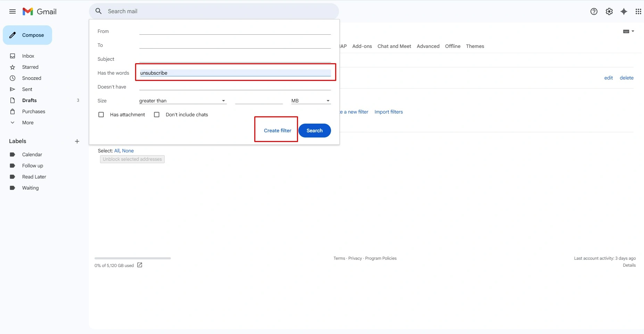This screenshot has height=334, width=644.
Task: Open the Google apps grid
Action: 638,11
